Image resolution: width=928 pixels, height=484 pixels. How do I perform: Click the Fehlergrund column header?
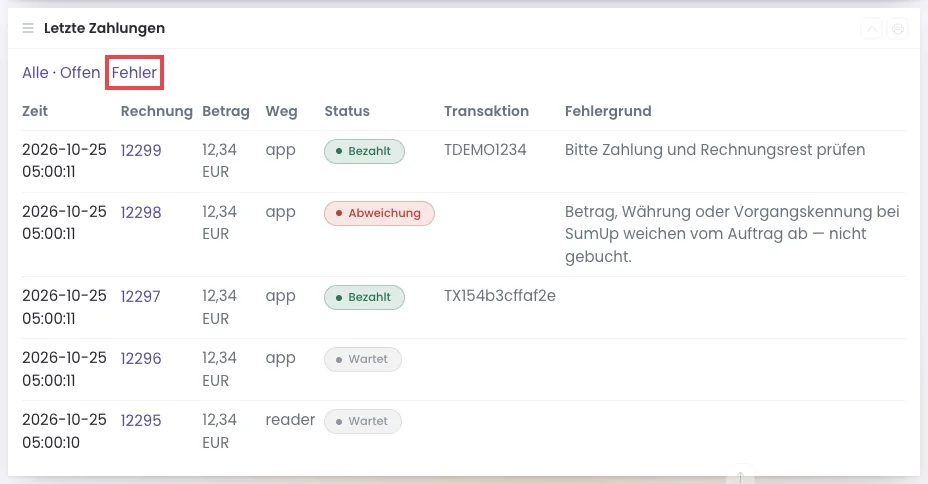coord(608,111)
